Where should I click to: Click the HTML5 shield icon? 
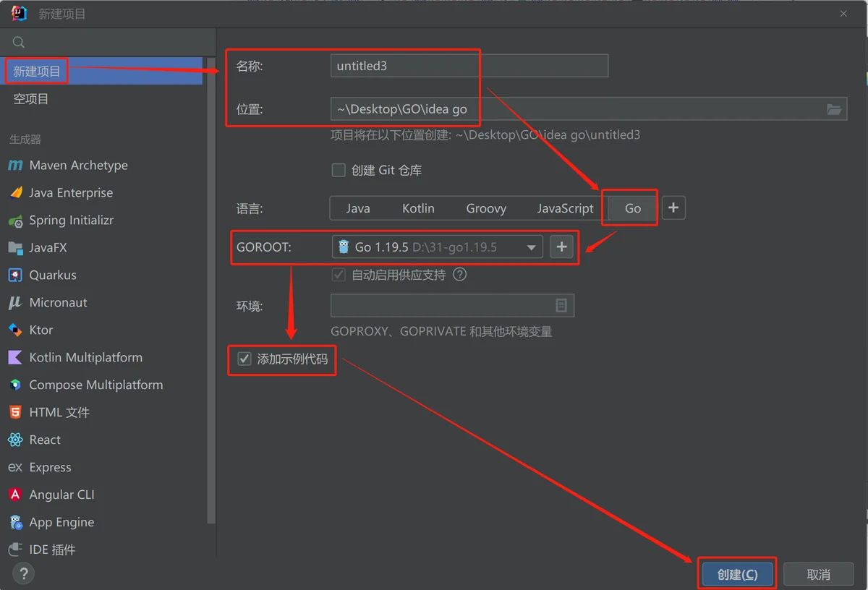click(15, 413)
